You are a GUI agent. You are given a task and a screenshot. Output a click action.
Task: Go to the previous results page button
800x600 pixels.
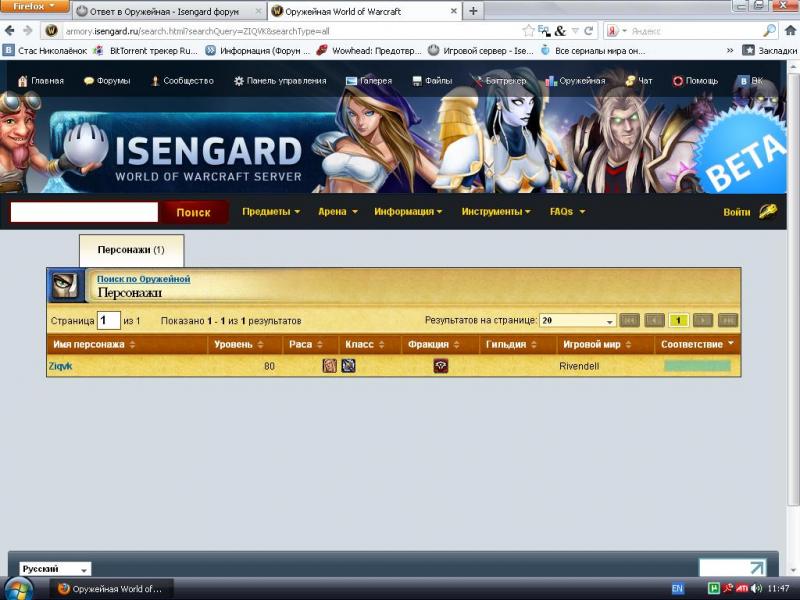point(654,320)
